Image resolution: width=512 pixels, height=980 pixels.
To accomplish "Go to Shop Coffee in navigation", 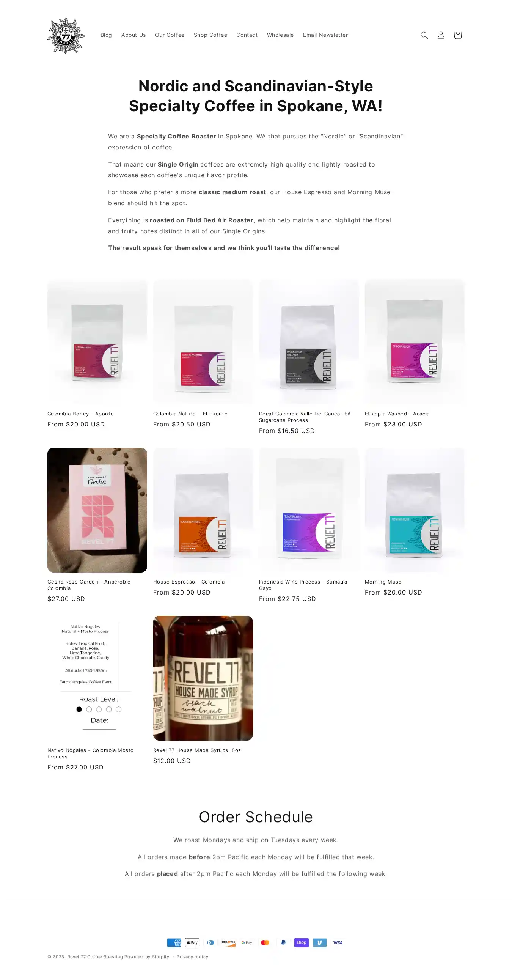I will click(210, 35).
